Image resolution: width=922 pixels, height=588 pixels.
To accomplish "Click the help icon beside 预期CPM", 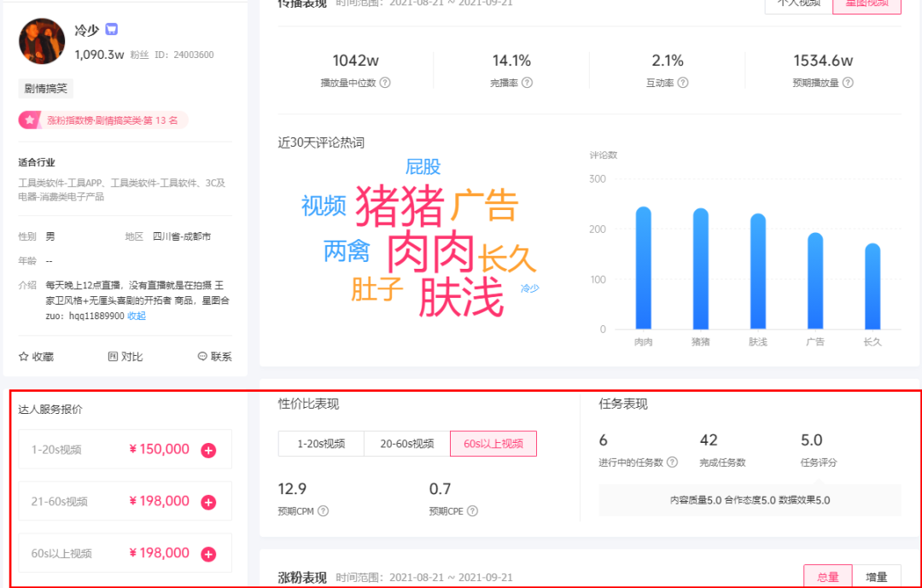I will [324, 511].
